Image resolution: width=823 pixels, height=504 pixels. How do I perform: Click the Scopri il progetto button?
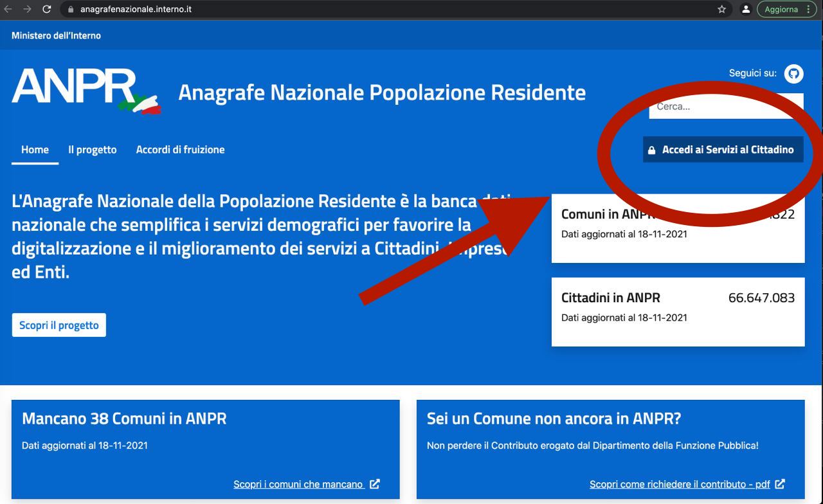[59, 325]
